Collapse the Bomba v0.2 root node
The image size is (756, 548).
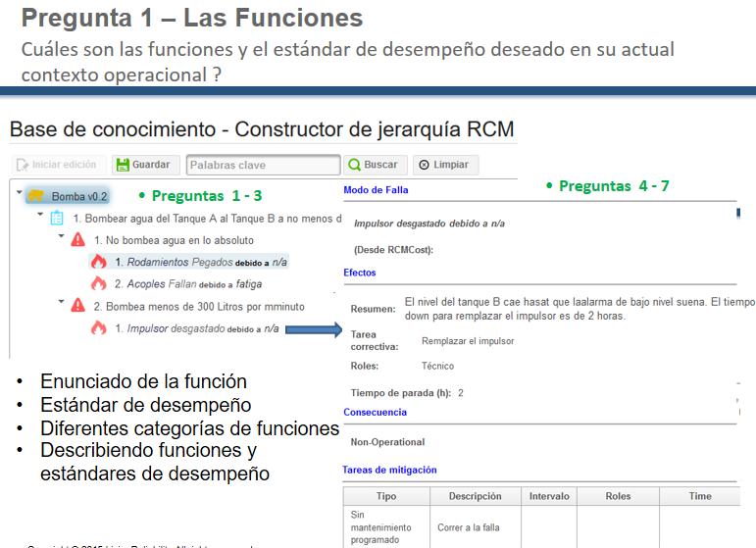point(20,195)
